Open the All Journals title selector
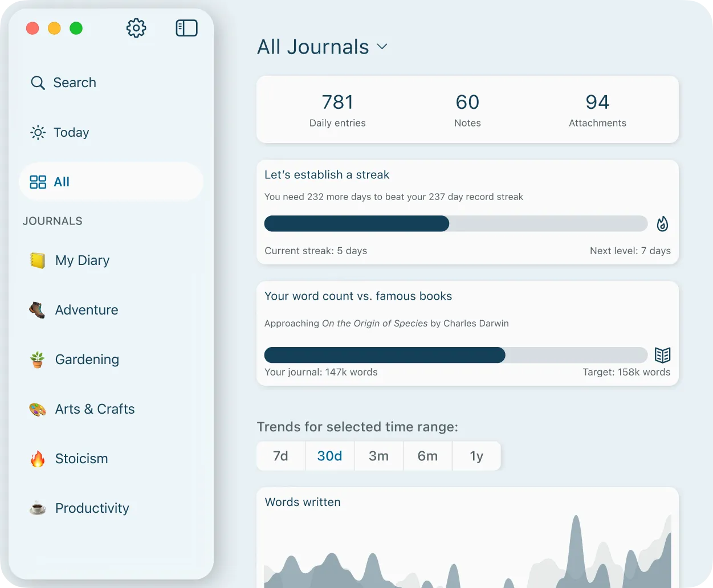Viewport: 713px width, 588px height. tap(313, 47)
